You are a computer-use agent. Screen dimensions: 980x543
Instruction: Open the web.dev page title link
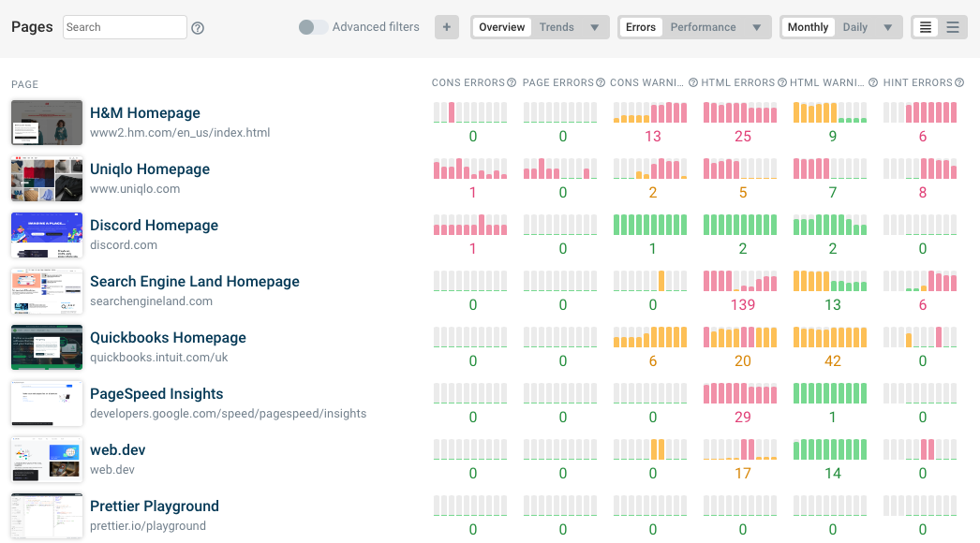pyautogui.click(x=117, y=450)
